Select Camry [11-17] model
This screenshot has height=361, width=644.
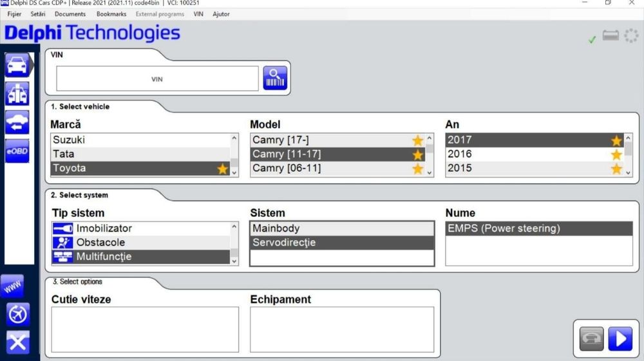click(x=337, y=154)
